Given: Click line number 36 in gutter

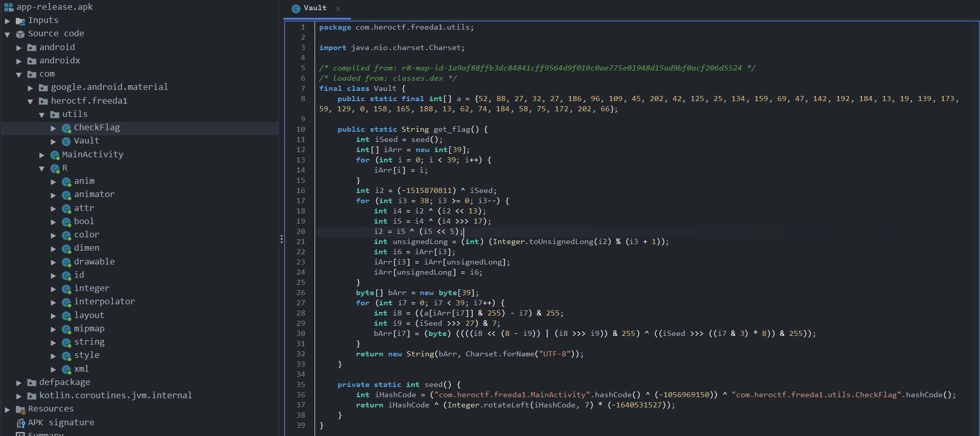Looking at the screenshot, I should click(301, 395).
